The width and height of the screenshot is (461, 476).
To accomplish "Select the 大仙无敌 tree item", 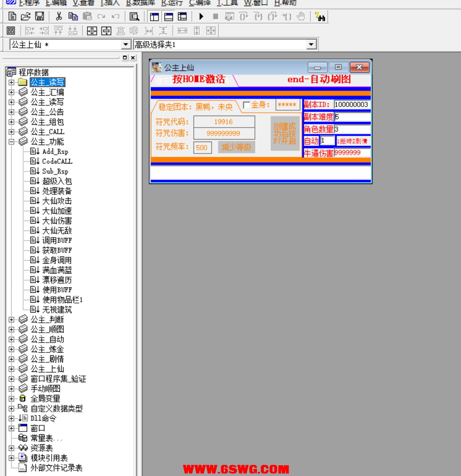I will [x=57, y=231].
